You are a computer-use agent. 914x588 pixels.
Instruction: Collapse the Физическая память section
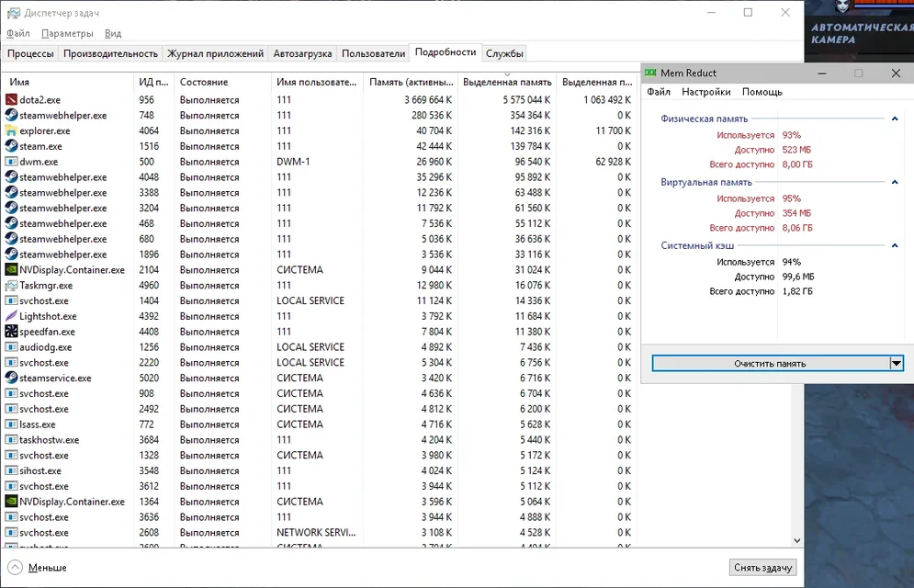coord(895,119)
